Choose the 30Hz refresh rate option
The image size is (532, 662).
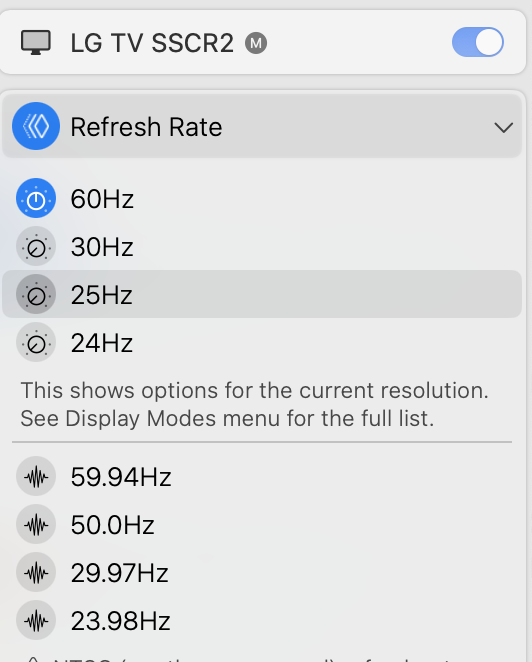click(x=262, y=247)
